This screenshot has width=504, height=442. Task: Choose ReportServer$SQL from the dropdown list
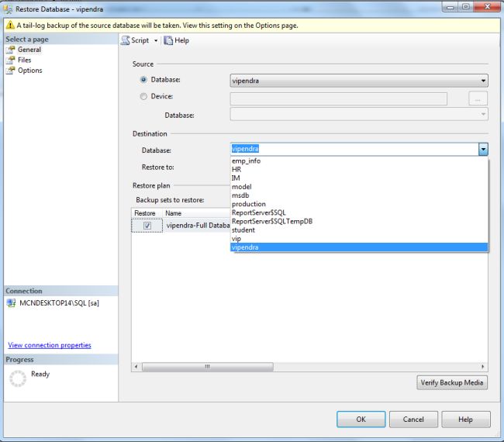click(x=359, y=212)
